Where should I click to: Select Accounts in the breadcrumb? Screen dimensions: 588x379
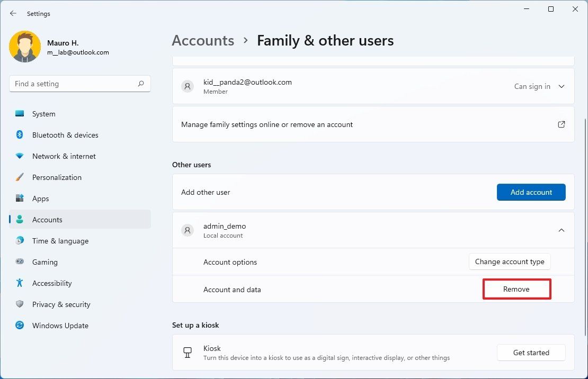click(x=203, y=40)
